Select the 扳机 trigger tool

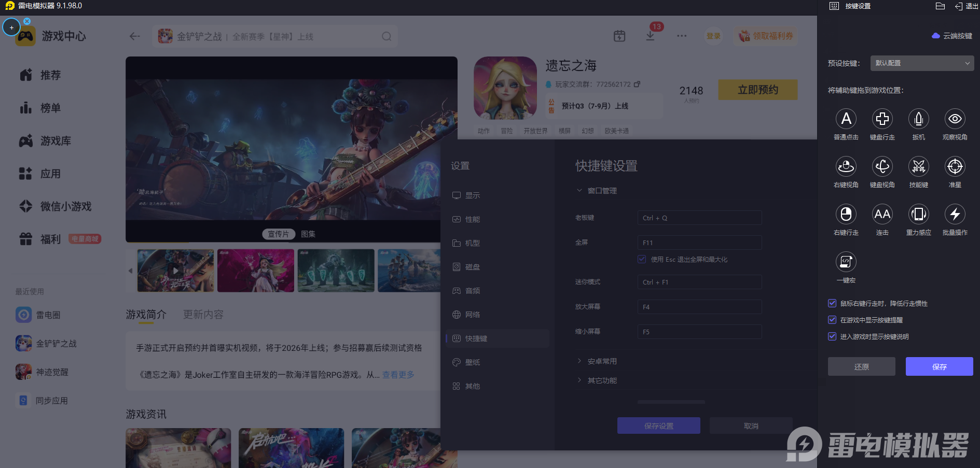[919, 119]
